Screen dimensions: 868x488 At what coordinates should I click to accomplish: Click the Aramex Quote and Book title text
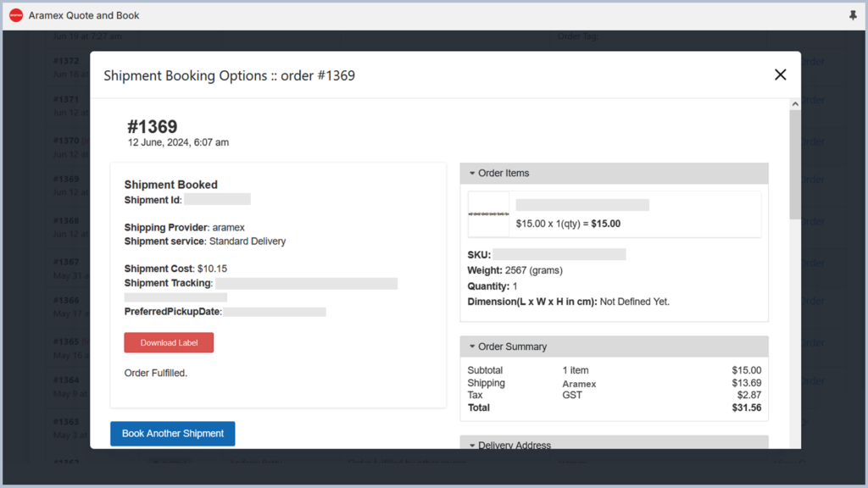[82, 14]
